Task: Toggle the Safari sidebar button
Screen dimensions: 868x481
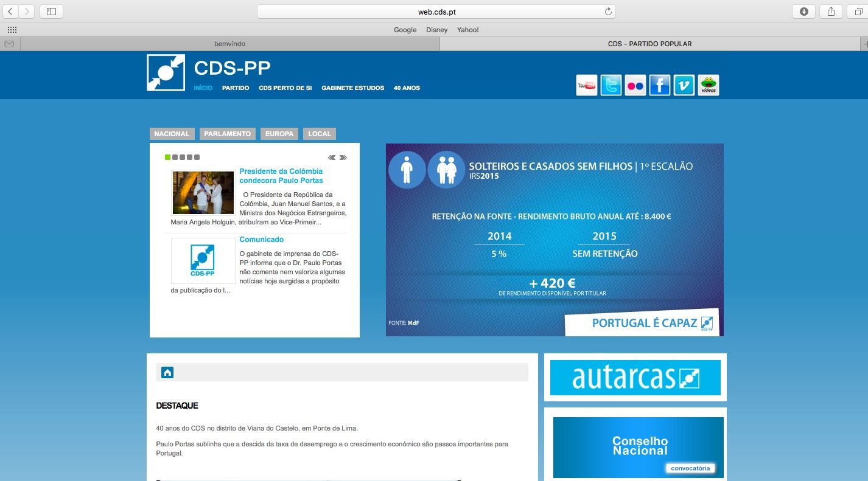Action: coord(51,12)
